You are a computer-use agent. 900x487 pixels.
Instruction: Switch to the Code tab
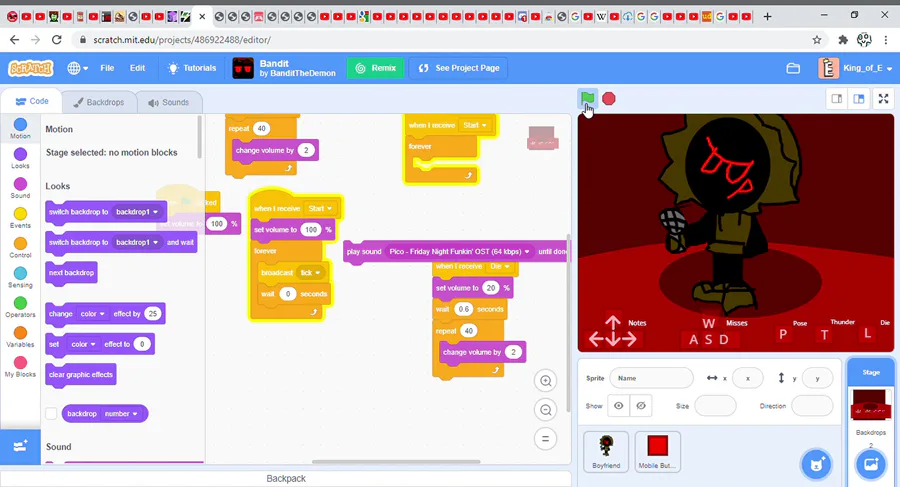(x=32, y=101)
